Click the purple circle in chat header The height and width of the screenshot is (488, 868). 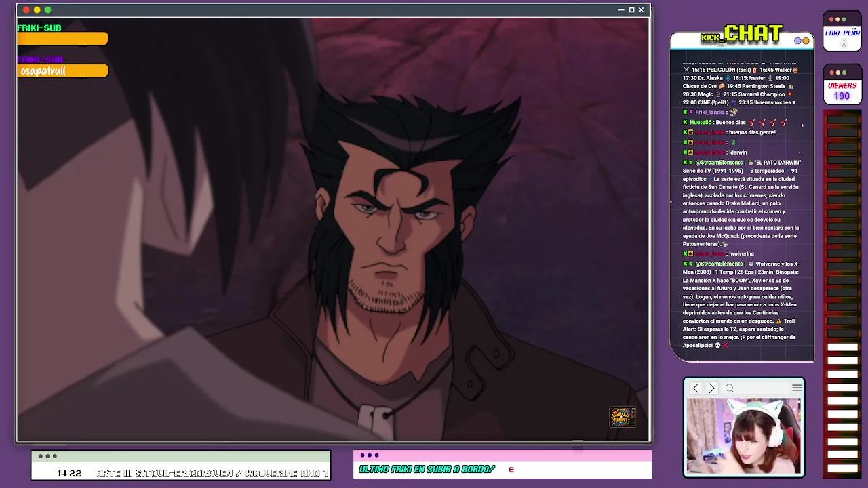(x=798, y=41)
